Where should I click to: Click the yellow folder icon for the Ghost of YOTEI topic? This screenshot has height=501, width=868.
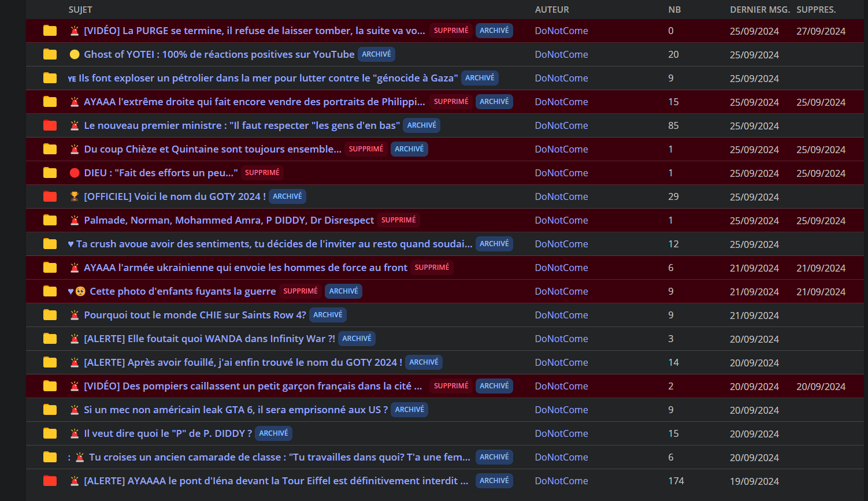coord(50,54)
